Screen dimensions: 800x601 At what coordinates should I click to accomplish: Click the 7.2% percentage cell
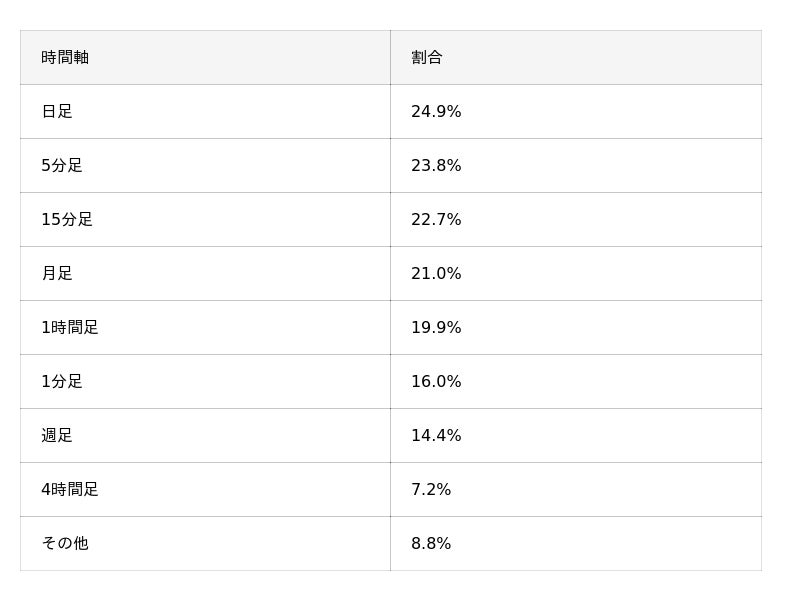click(x=431, y=490)
